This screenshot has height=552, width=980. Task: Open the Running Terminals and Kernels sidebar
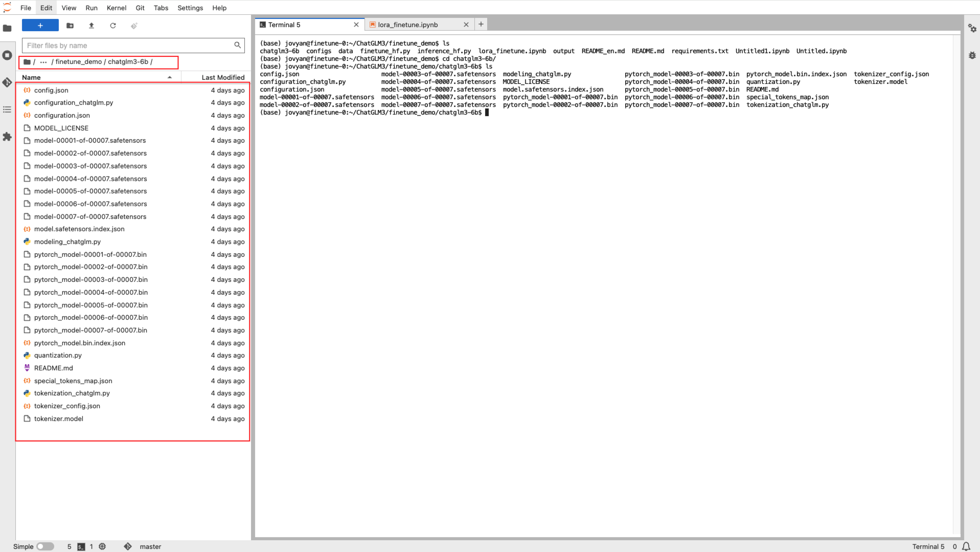click(7, 55)
